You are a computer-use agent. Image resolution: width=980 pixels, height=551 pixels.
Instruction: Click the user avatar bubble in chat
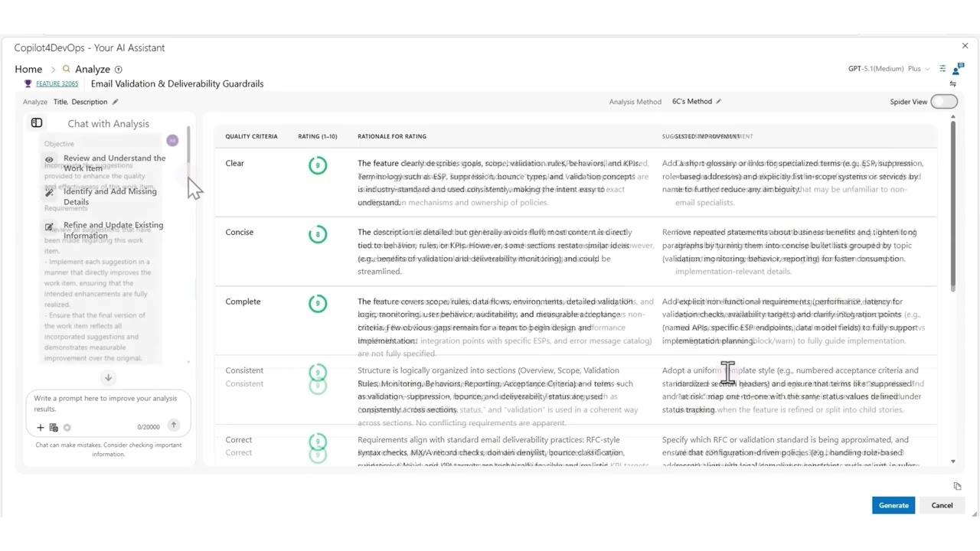(172, 141)
